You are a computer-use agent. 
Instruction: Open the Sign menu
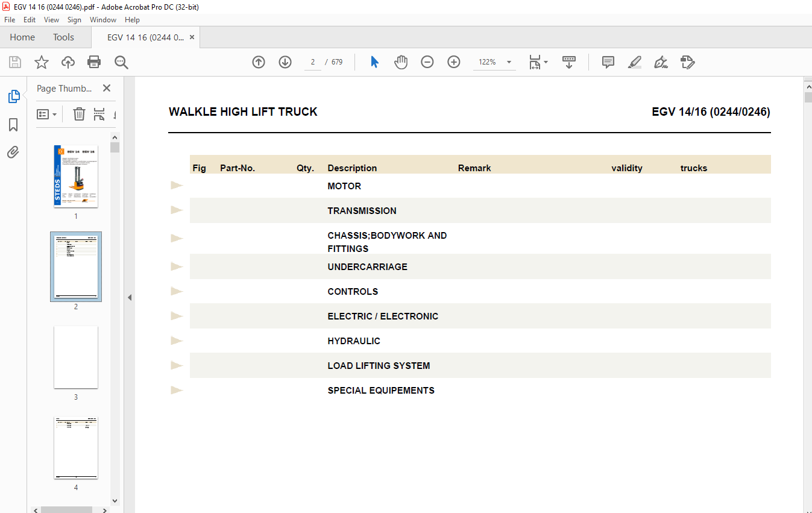[x=74, y=20]
